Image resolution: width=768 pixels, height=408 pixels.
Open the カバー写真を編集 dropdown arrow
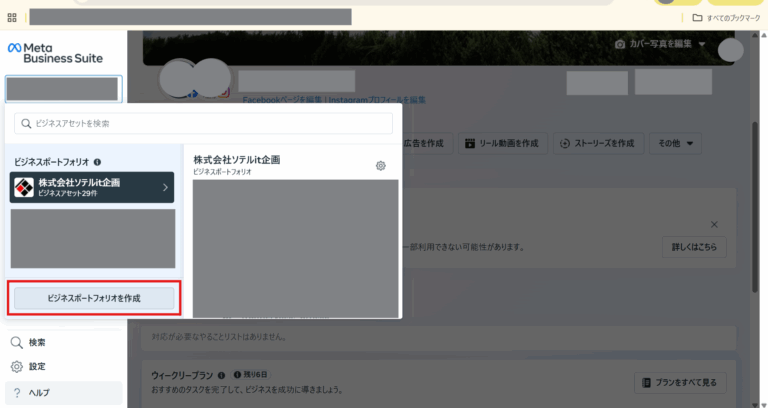click(701, 44)
